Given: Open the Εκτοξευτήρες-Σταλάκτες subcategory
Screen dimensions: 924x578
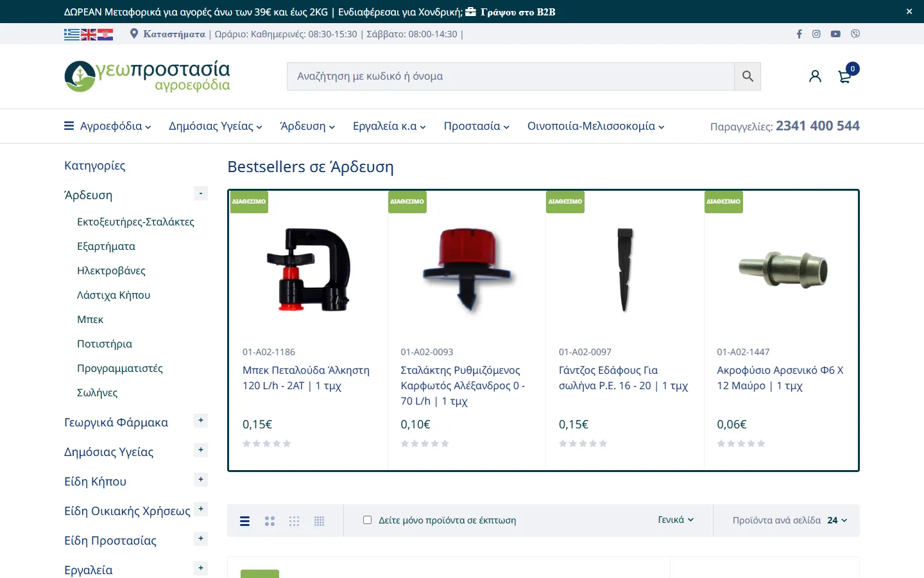Looking at the screenshot, I should 135,222.
